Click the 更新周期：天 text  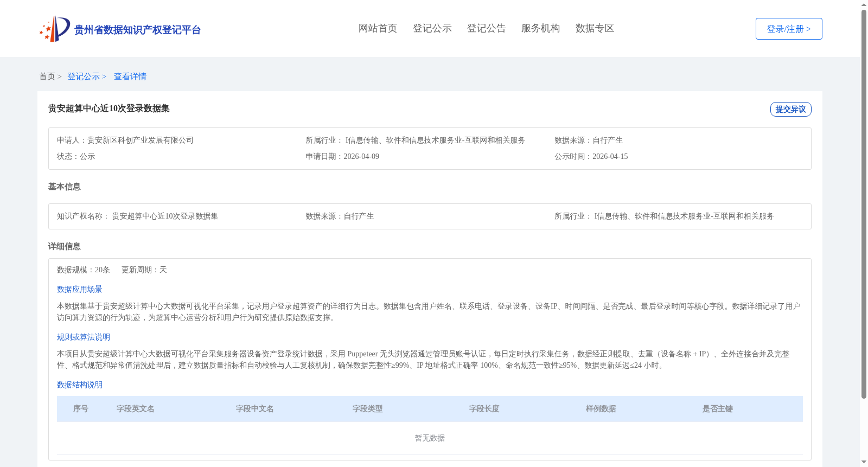coord(144,270)
